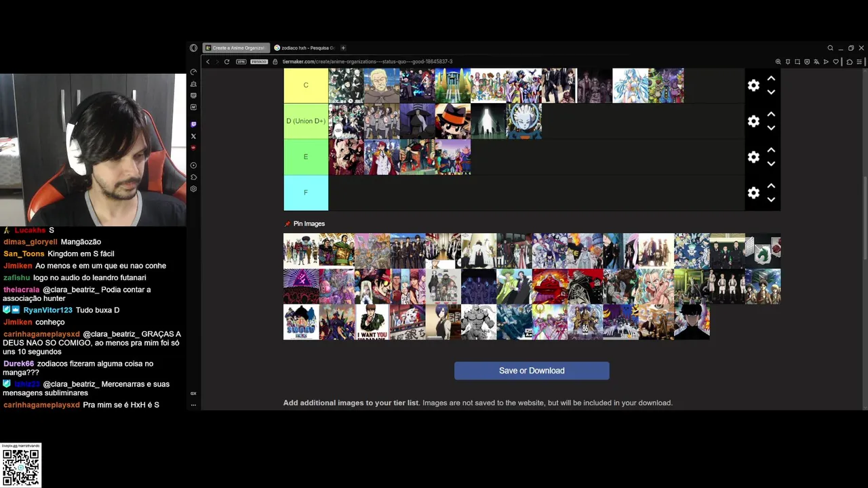The width and height of the screenshot is (868, 488).
Task: Open settings gear for D (Union D+) row
Action: point(753,121)
